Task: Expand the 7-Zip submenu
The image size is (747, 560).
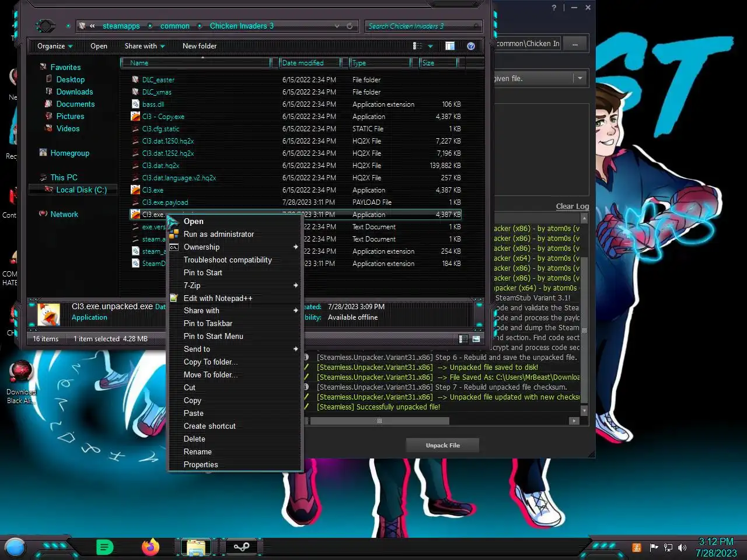Action: [x=296, y=286]
